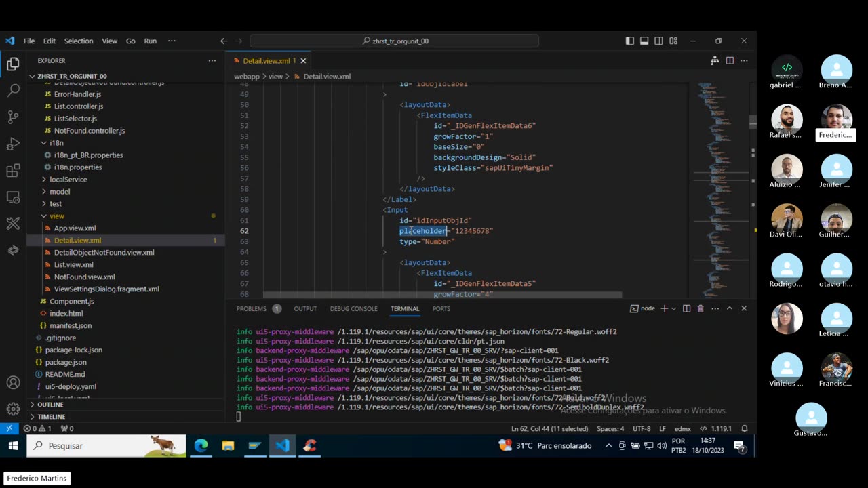Click the remote window indicator in status bar
The height and width of the screenshot is (488, 868).
(9, 428)
